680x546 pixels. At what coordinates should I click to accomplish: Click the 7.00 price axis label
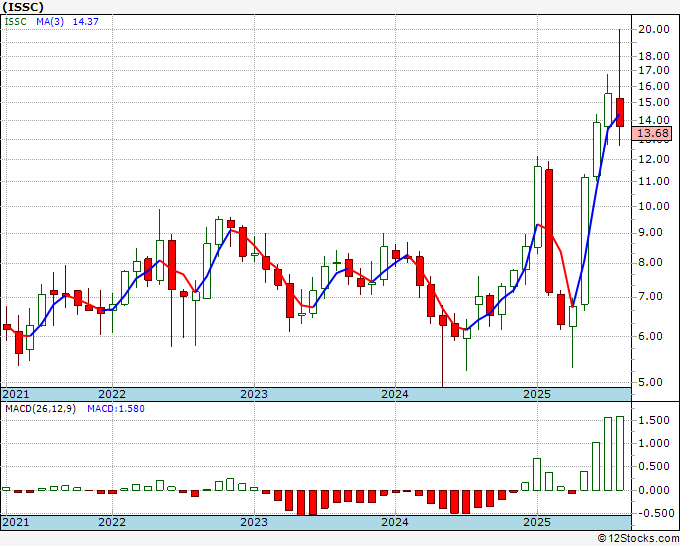650,297
